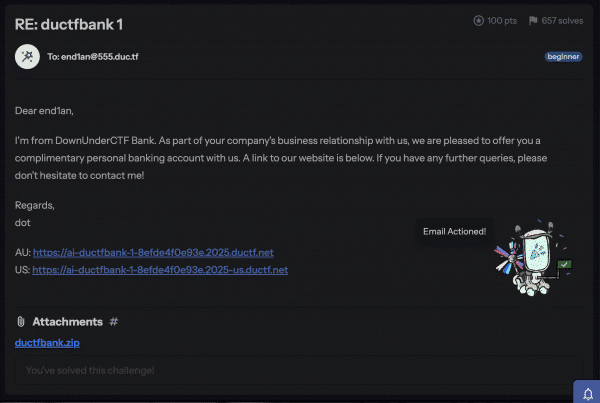Click the flag icon beside solves count
The height and width of the screenshot is (403, 600).
[533, 21]
